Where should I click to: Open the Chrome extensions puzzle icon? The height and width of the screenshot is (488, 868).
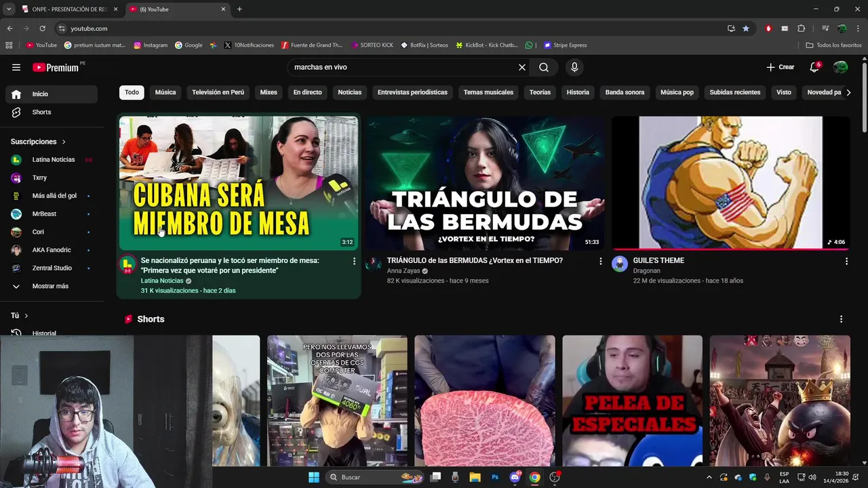[x=801, y=28]
